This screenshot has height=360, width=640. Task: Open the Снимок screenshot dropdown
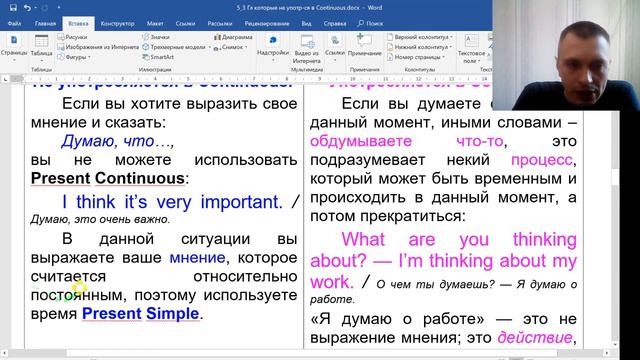[x=231, y=47]
